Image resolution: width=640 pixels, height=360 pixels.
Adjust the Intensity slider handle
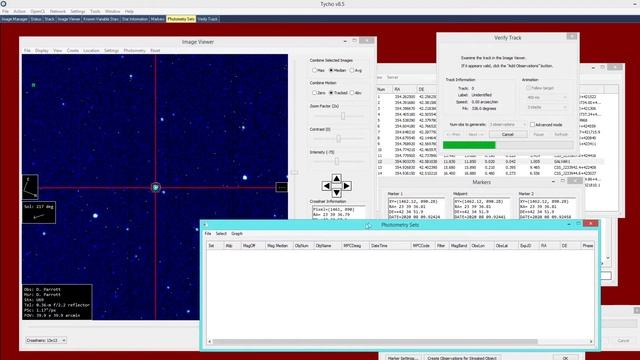click(x=337, y=162)
